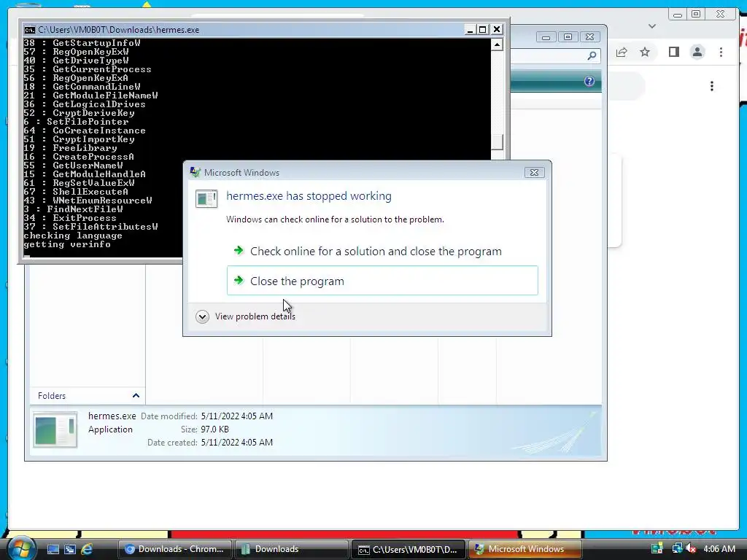Viewport: 747px width, 560px height.
Task: Click the Date modified value in details pane
Action: [x=237, y=416]
